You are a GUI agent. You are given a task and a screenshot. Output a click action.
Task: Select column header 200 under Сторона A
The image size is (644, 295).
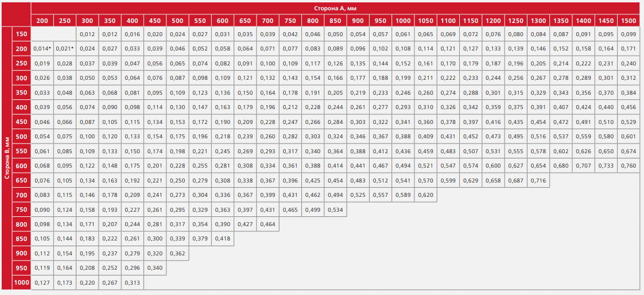click(x=42, y=21)
